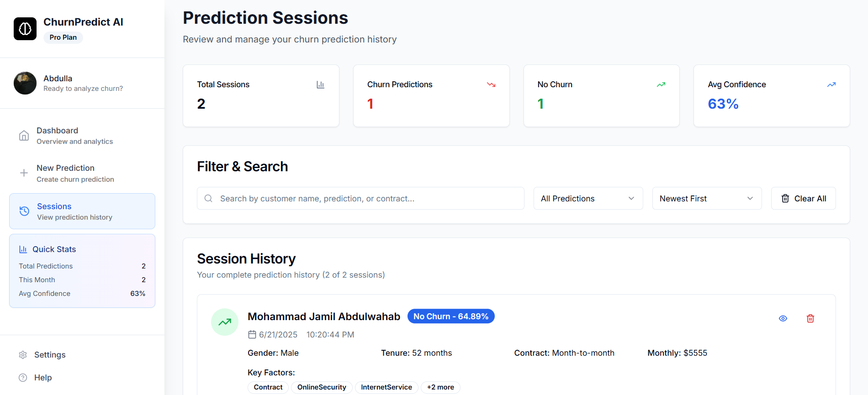This screenshot has width=868, height=395.
Task: Click the Churn Predictions stat card
Action: (x=431, y=96)
